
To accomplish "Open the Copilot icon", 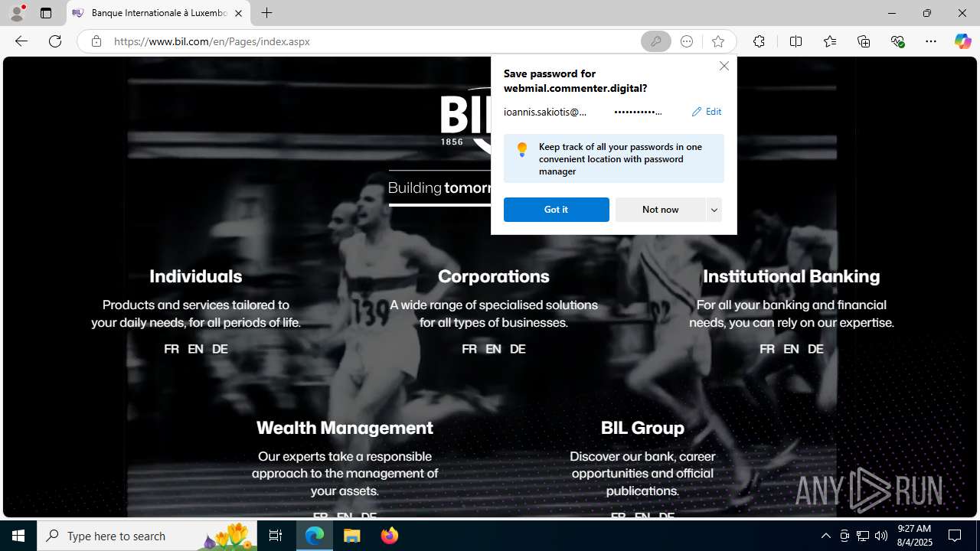I will (962, 41).
